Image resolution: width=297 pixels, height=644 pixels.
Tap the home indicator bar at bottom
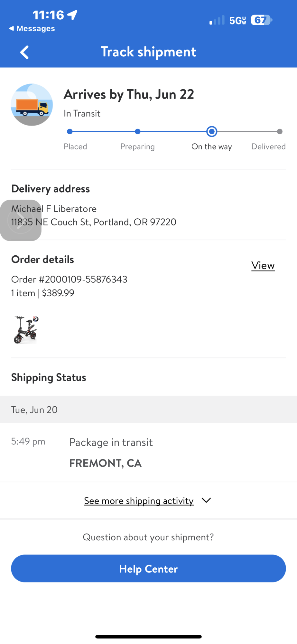pyautogui.click(x=148, y=637)
